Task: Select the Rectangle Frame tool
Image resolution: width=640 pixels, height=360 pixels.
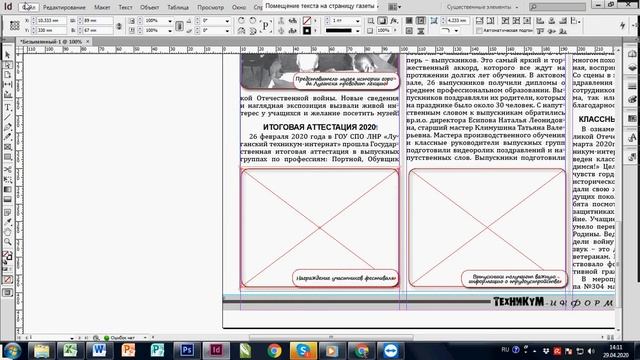Action: coord(8,147)
